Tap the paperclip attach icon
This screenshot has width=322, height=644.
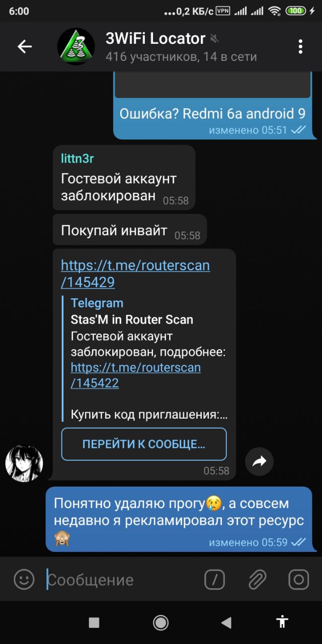click(x=257, y=580)
